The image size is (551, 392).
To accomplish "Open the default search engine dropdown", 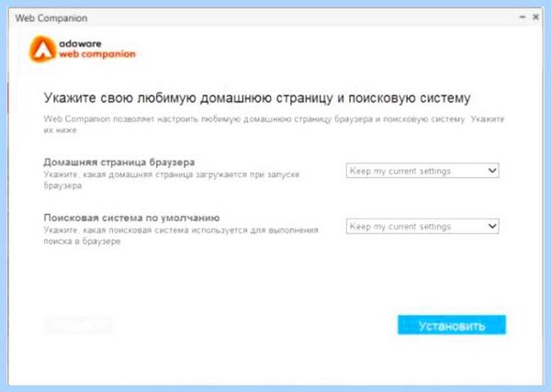I will tap(422, 226).
